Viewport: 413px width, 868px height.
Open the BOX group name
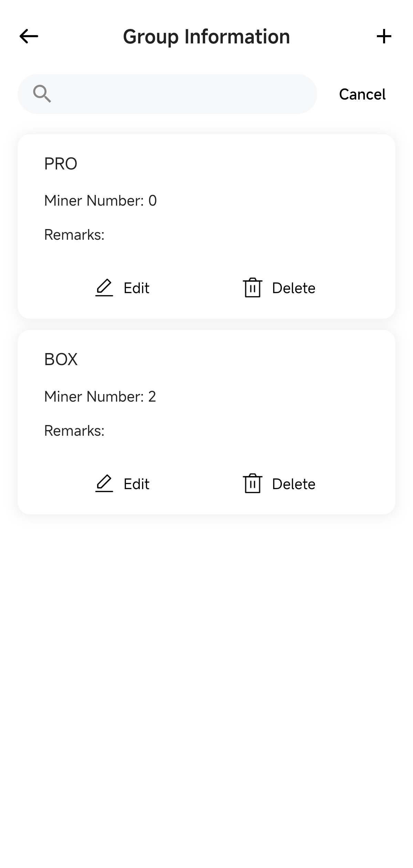pyautogui.click(x=61, y=359)
